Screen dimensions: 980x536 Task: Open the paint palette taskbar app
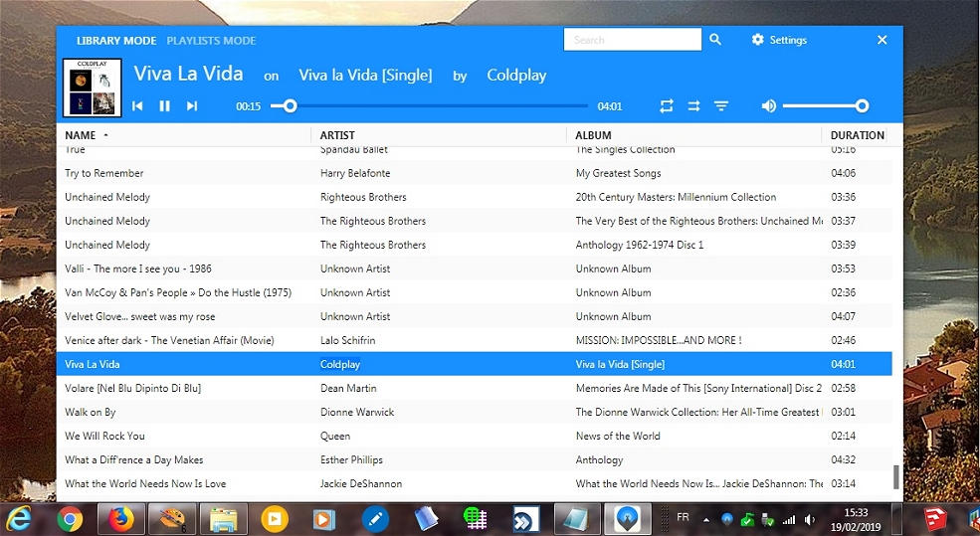(171, 518)
